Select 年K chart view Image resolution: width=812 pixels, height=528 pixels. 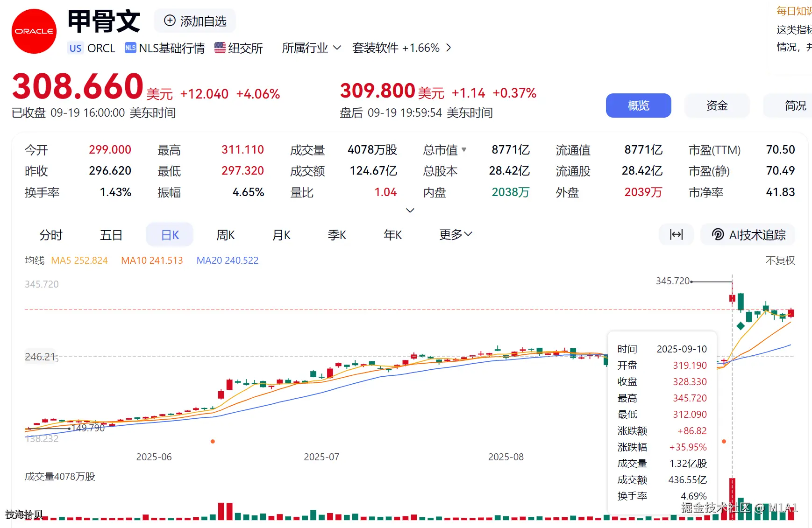coord(392,235)
